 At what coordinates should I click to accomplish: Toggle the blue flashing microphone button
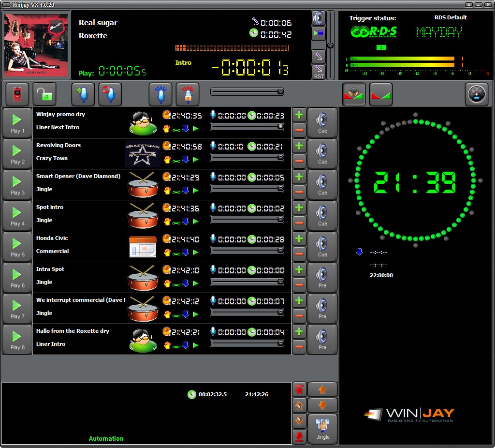point(160,94)
